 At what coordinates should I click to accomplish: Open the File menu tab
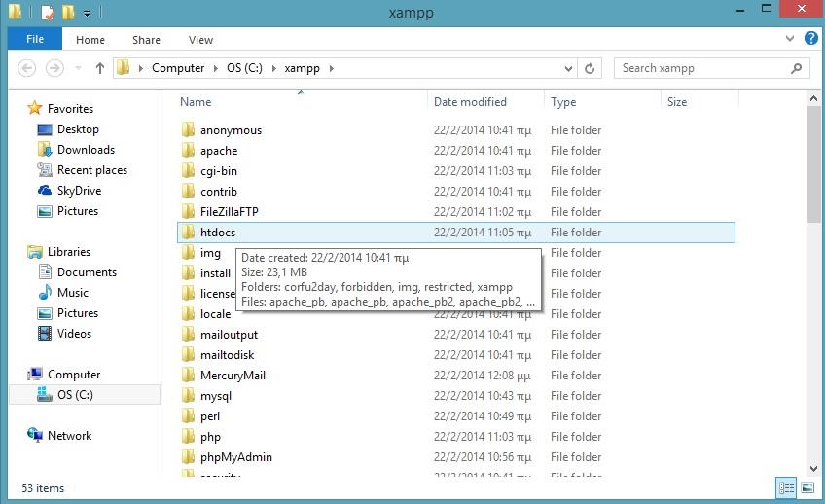click(x=35, y=39)
